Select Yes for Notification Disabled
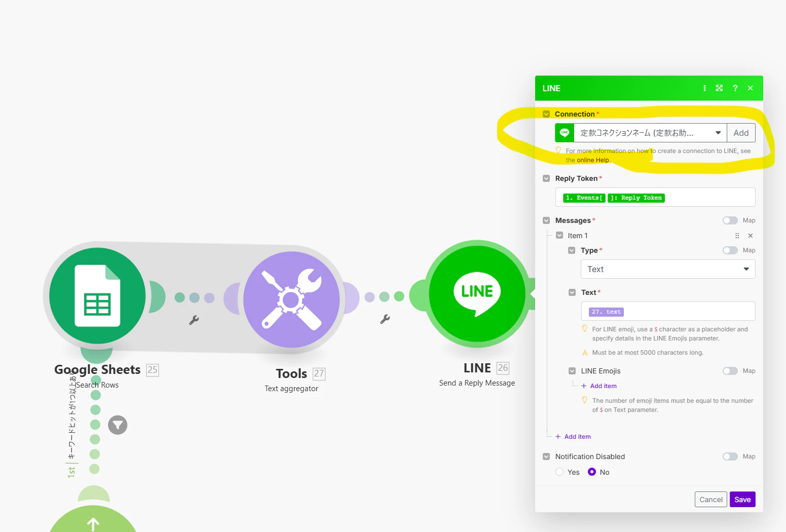 coord(559,472)
